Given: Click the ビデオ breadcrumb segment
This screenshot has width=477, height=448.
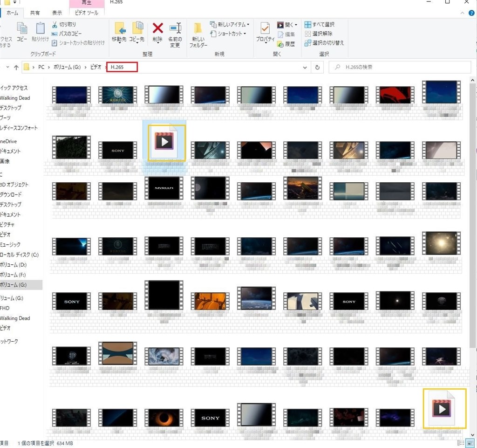Looking at the screenshot, I should point(95,67).
